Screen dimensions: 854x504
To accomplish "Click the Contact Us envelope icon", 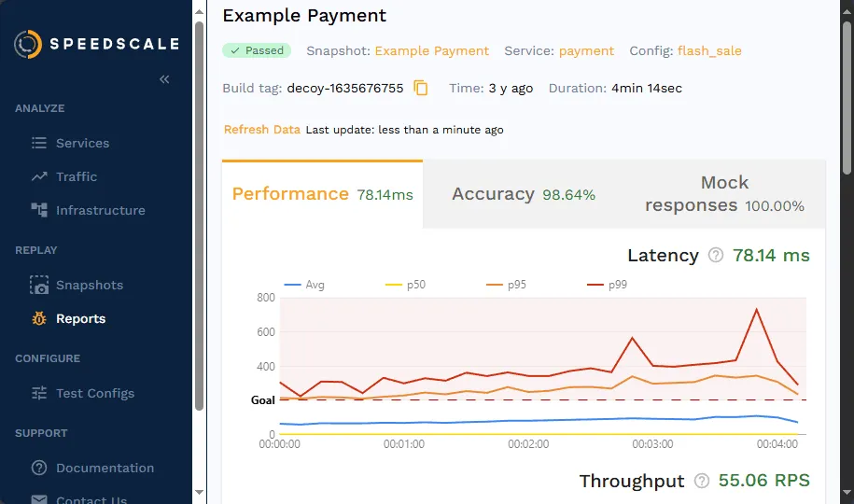I will tap(38, 499).
